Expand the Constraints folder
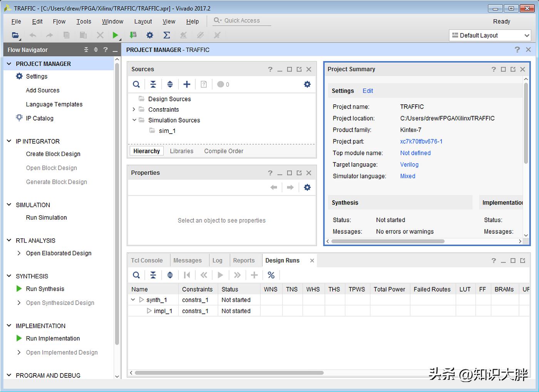This screenshot has width=539, height=392. click(x=134, y=109)
